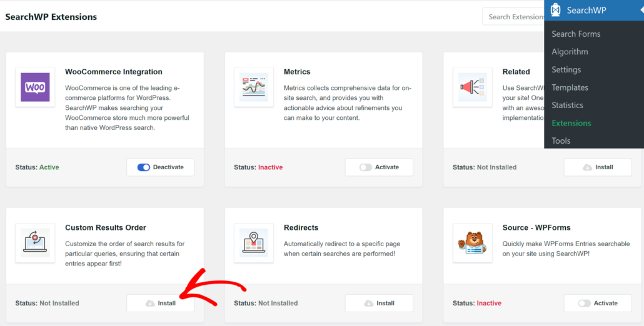Click the Source - WPForms description text
This screenshot has width=644, height=326.
[x=566, y=249]
